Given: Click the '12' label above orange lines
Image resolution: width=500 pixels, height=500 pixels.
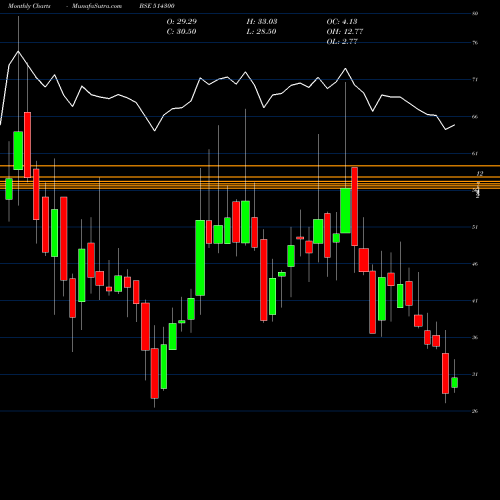Looking at the screenshot, I should click(x=480, y=174).
